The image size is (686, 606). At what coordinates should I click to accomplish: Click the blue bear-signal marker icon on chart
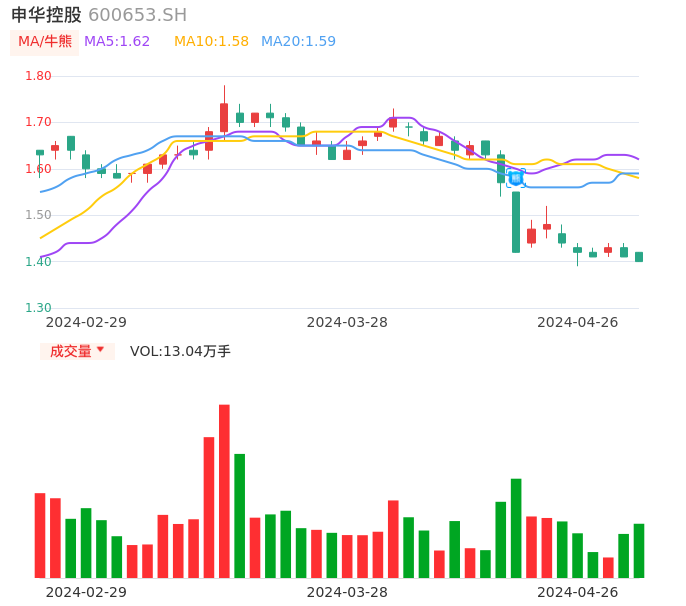(x=515, y=178)
